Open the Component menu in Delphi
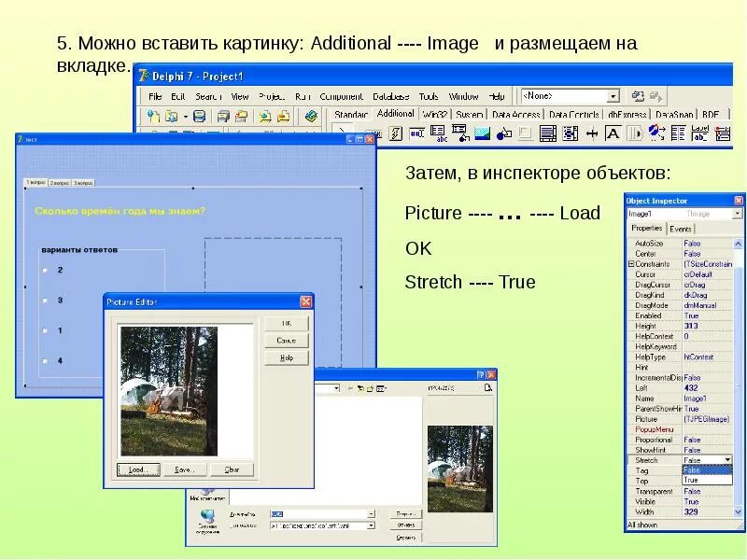 point(341,97)
